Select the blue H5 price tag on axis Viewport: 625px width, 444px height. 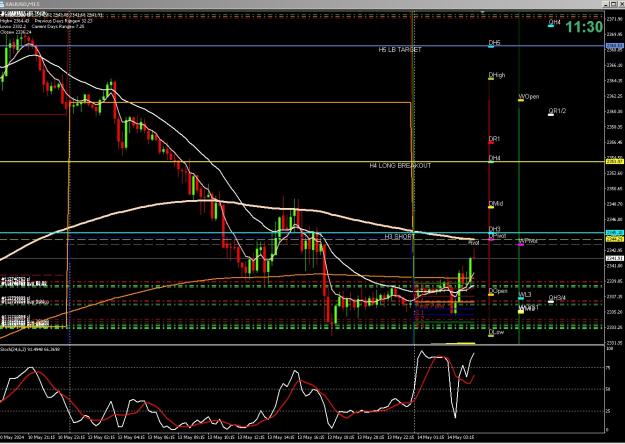614,46
